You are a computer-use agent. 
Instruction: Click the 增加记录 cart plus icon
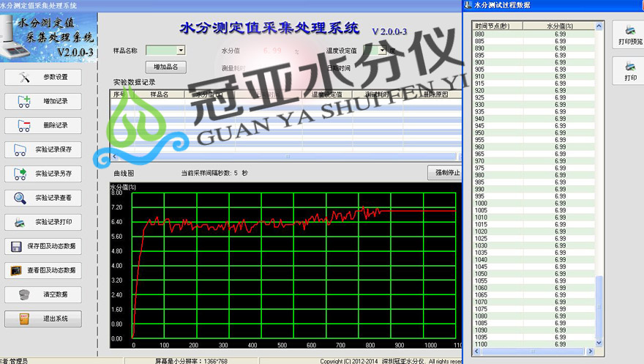coord(24,102)
